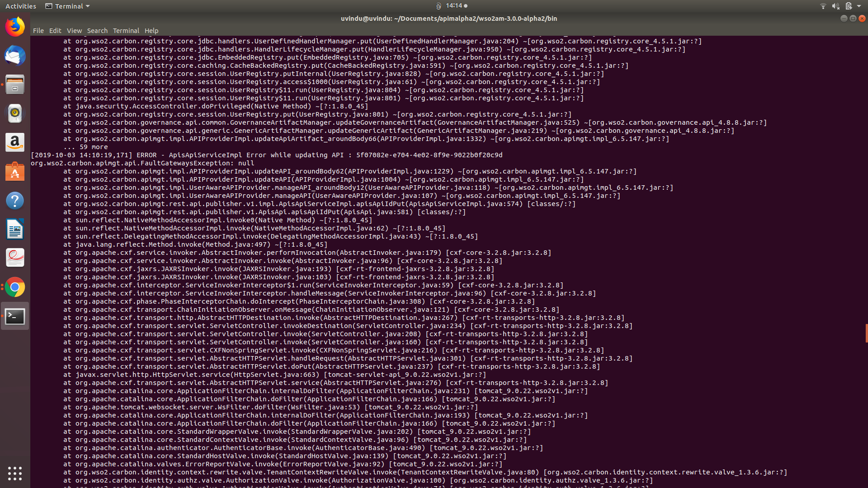Close the terminal window
This screenshot has height=488, width=868.
coord(862,19)
